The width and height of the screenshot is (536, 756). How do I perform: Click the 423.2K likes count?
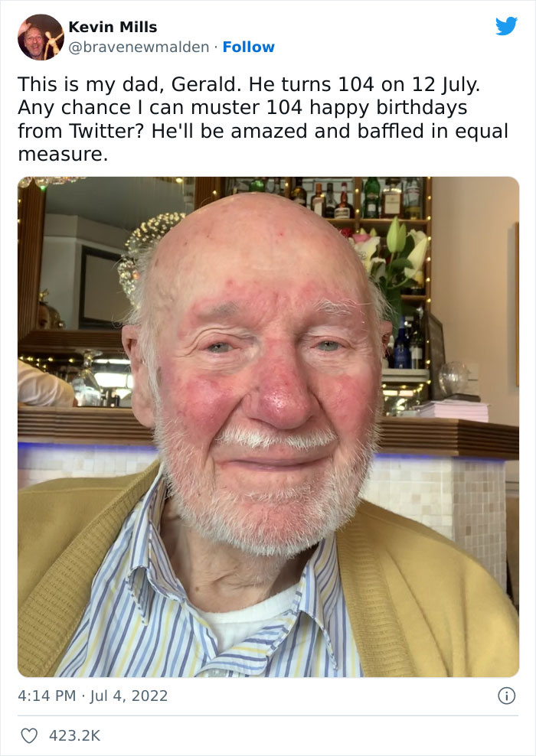coord(73,732)
